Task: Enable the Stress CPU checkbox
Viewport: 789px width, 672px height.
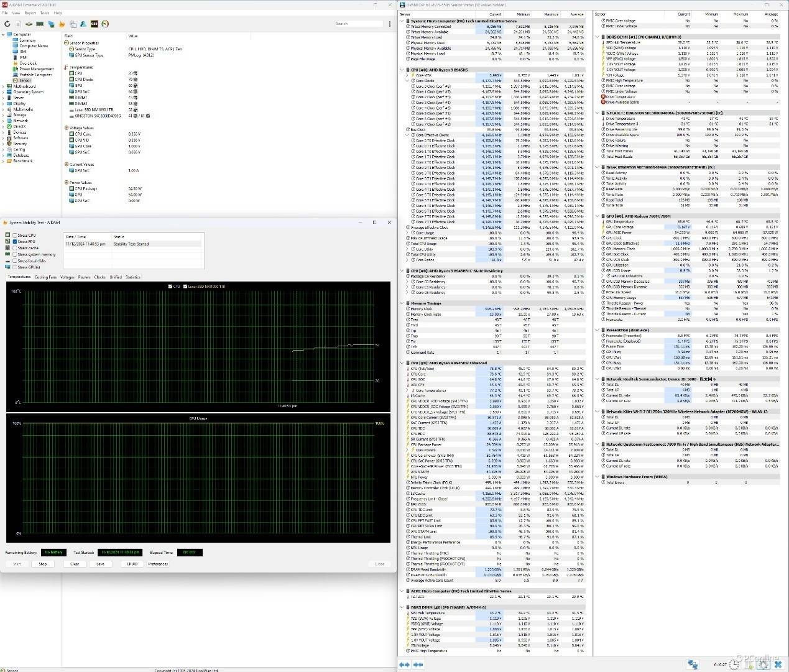Action: [x=16, y=236]
